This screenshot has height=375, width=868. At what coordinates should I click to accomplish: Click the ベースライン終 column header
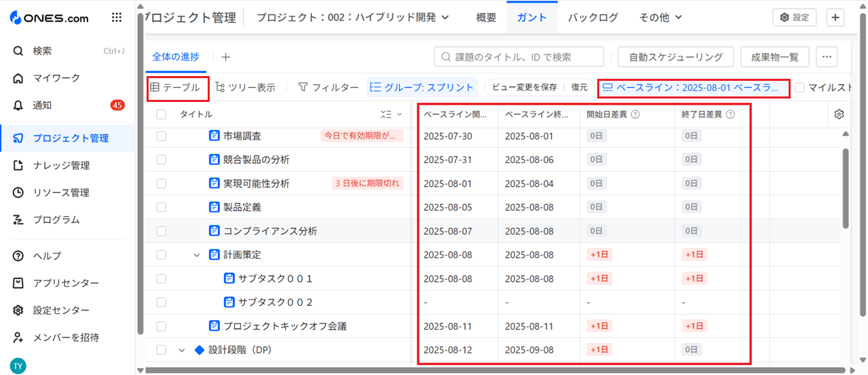tap(537, 114)
